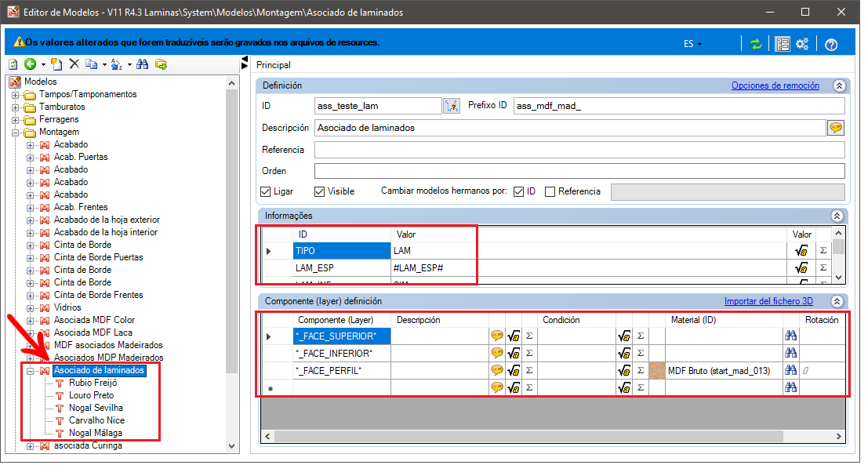Select the Principal tab

pos(274,65)
